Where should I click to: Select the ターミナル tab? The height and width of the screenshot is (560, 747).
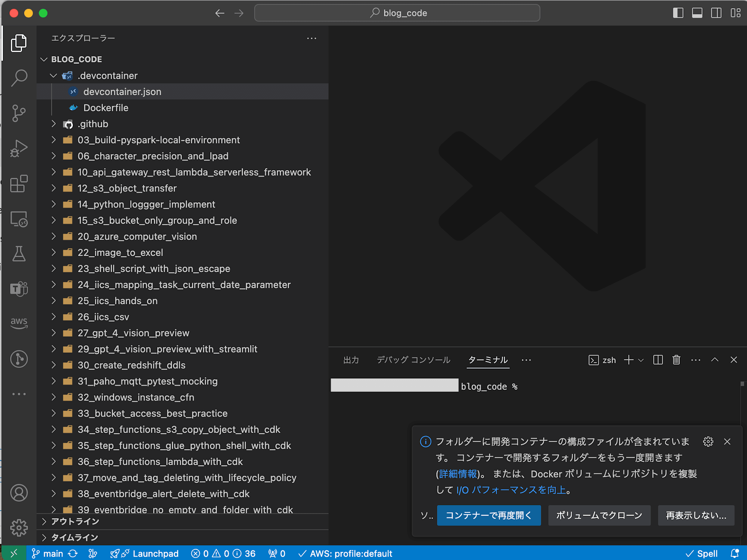point(488,360)
